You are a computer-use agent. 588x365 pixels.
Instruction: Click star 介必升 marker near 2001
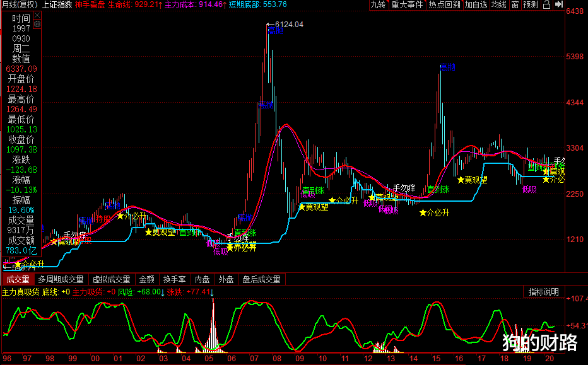(x=132, y=216)
